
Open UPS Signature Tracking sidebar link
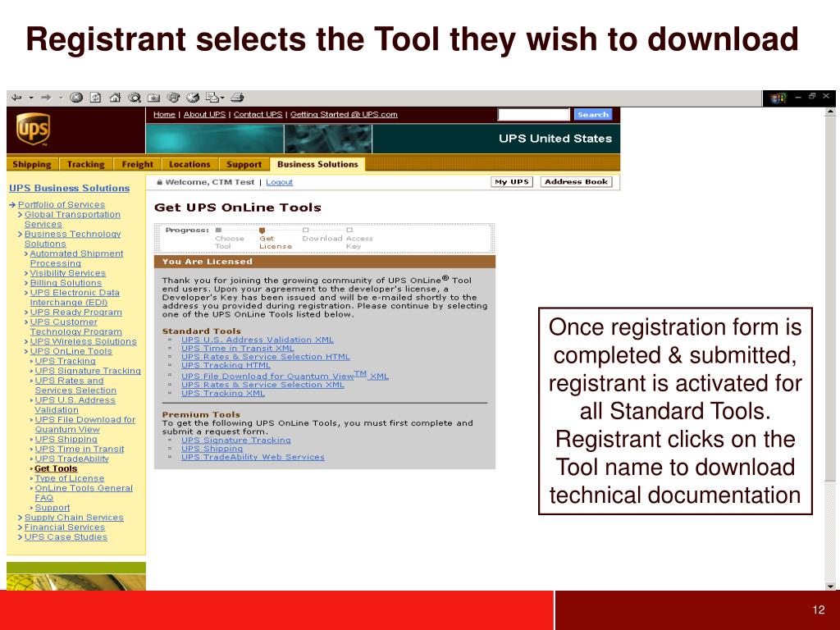coord(88,371)
